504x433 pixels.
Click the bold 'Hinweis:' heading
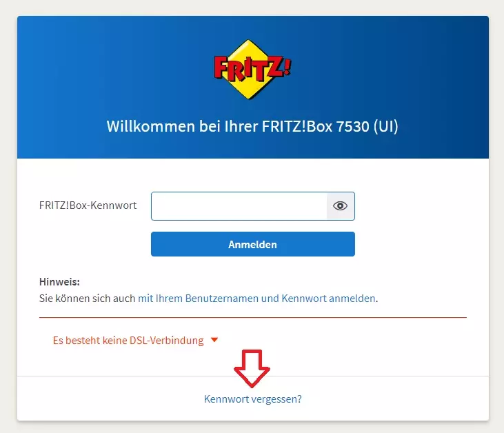59,282
